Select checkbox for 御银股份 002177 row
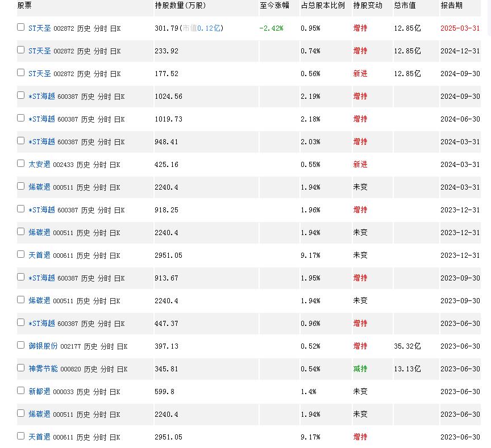The image size is (491, 448). [20, 345]
